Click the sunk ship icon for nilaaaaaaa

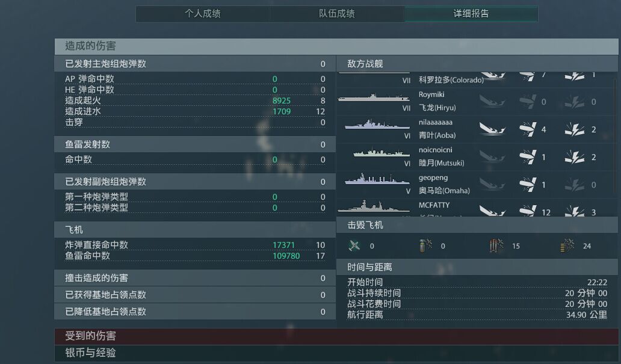tap(492, 129)
